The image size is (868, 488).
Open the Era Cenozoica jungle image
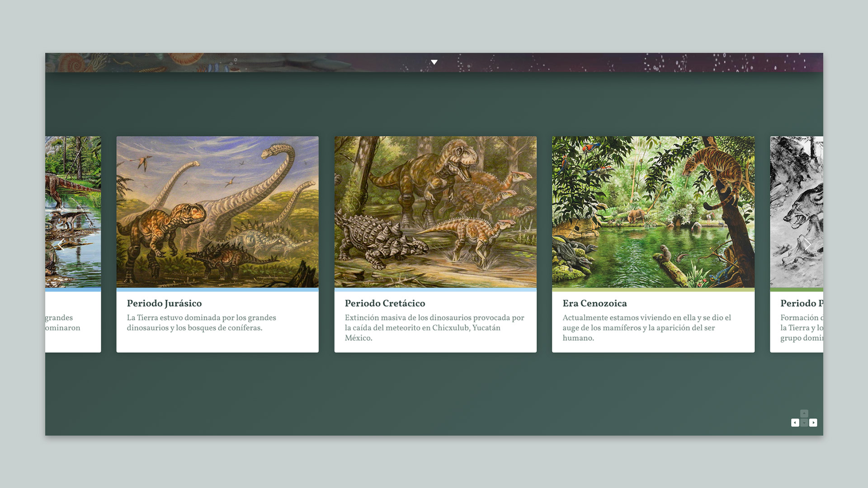(653, 211)
